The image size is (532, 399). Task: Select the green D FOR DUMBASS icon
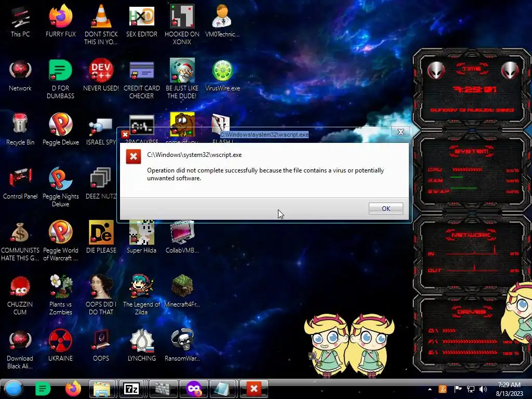coord(61,79)
